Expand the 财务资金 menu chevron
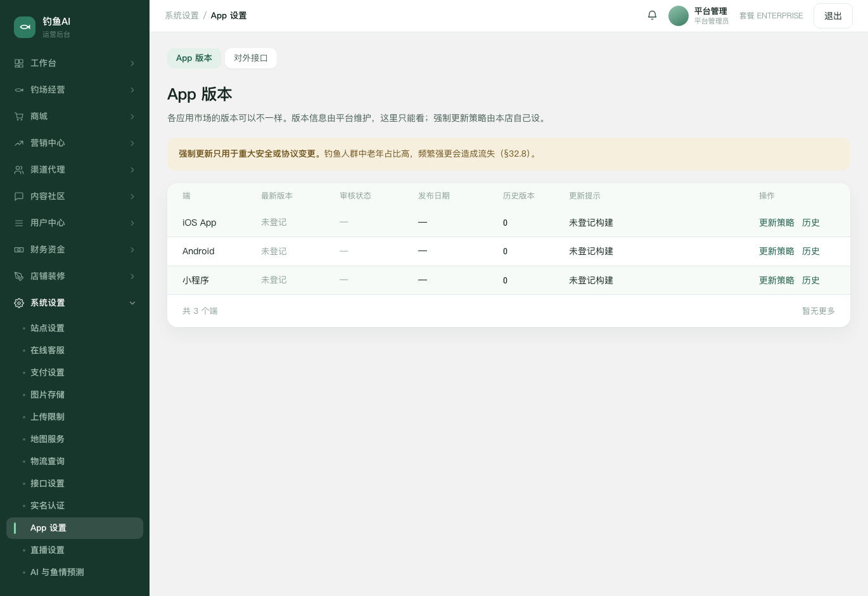The height and width of the screenshot is (596, 868). pyautogui.click(x=132, y=250)
